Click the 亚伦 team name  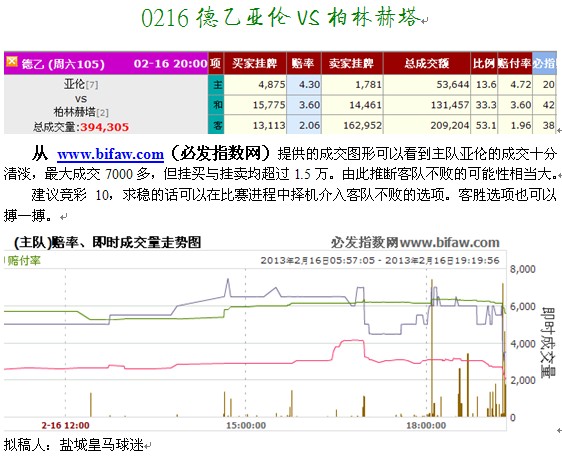74,84
